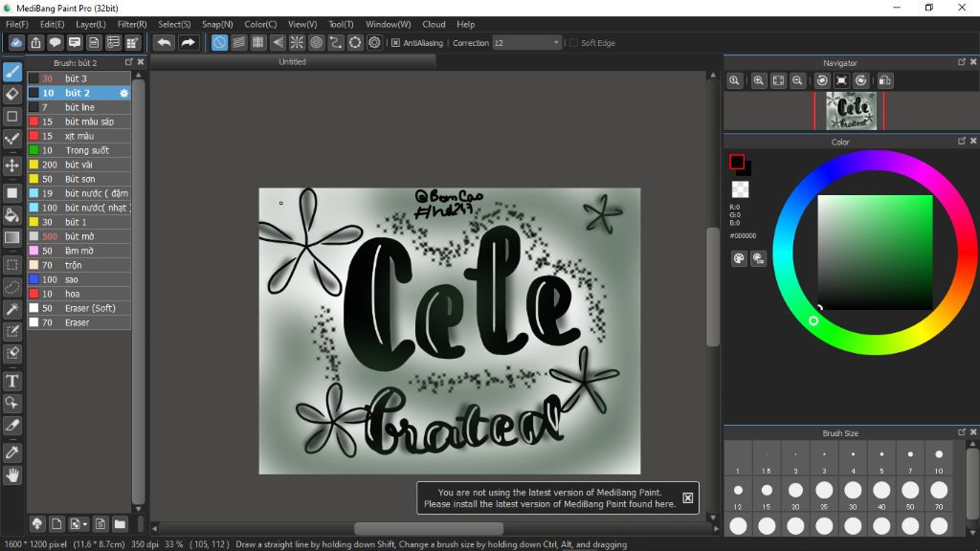This screenshot has width=980, height=551.
Task: Enable the radial snap guide
Action: 297,43
